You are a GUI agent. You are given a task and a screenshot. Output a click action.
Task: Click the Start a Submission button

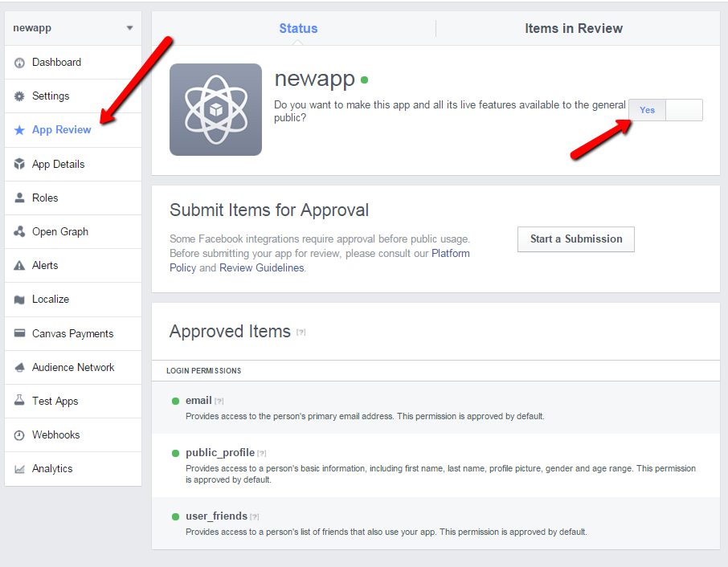[575, 239]
